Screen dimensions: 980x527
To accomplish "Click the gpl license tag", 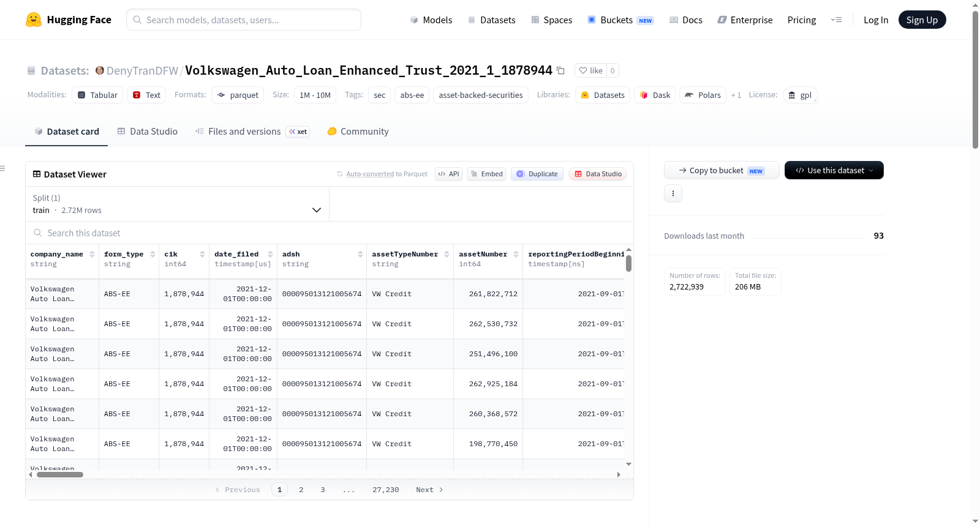I will (x=800, y=95).
